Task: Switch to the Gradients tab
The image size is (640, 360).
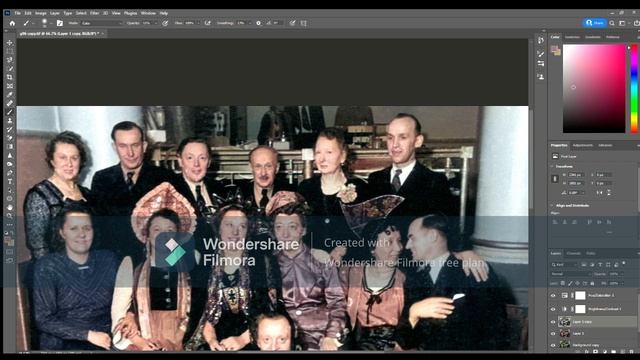Action: tap(593, 37)
